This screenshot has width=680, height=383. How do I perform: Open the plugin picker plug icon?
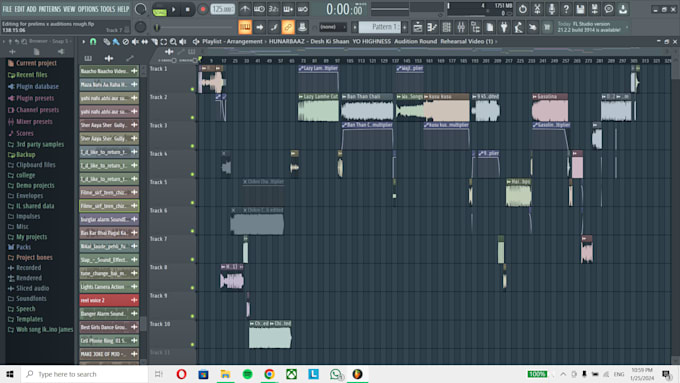pyautogui.click(x=504, y=27)
